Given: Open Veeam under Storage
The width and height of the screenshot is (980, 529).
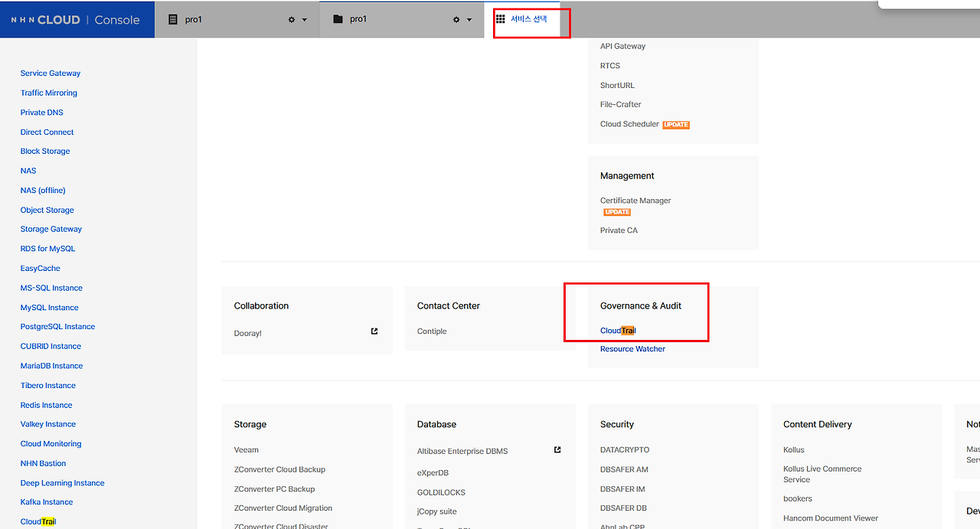Looking at the screenshot, I should tap(247, 450).
